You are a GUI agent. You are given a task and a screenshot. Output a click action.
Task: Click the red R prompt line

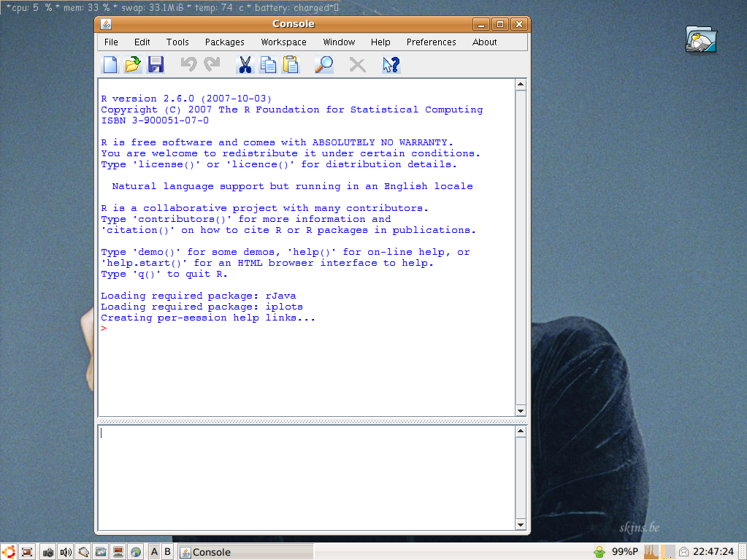pyautogui.click(x=104, y=329)
